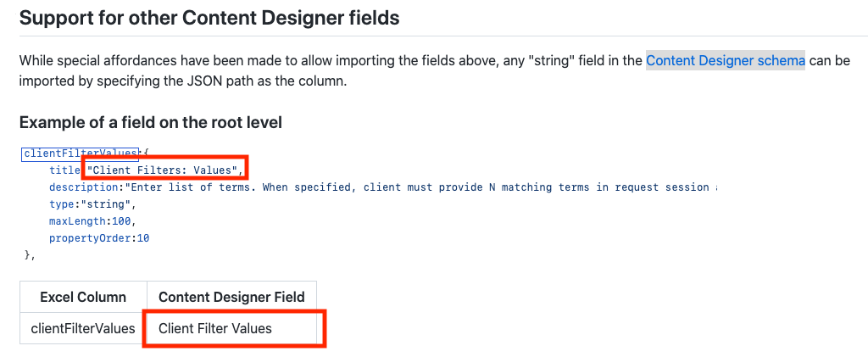Click the clientFilterValues table cell
The image size is (868, 357).
pos(83,328)
